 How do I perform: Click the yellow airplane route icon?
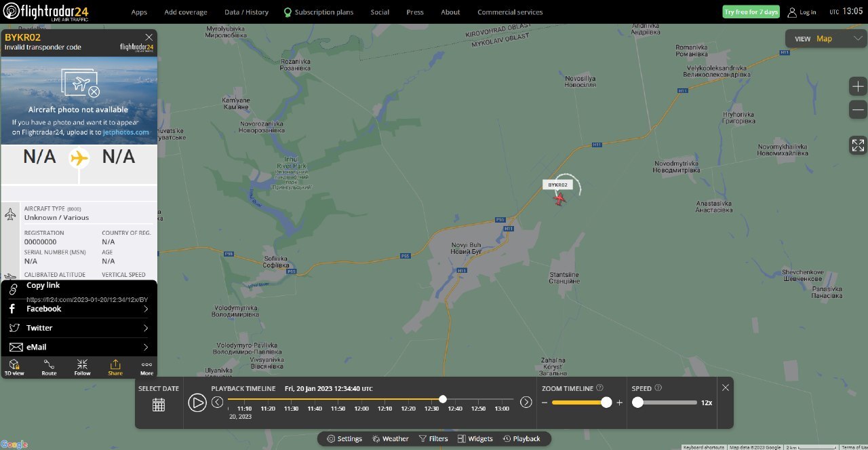[79, 158]
